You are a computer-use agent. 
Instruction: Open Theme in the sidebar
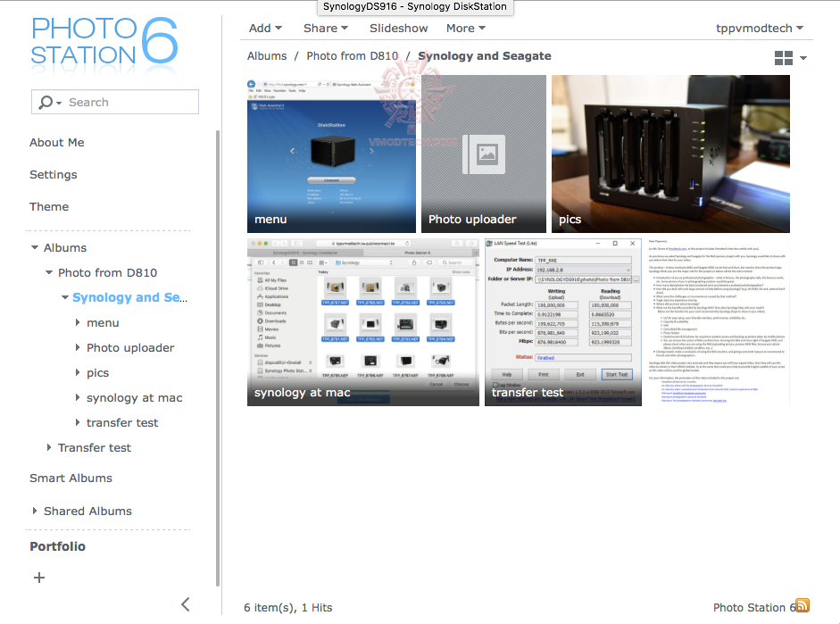click(49, 207)
